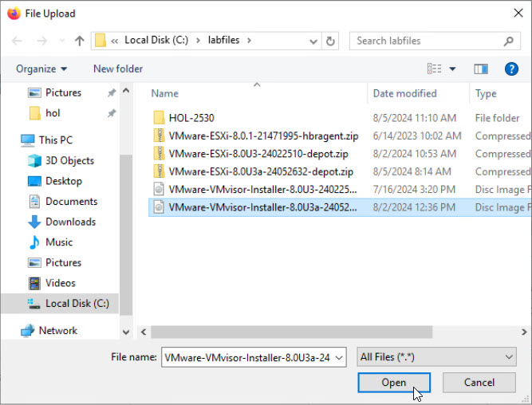Click disc icon of Installer-8.0U3-240225 file
This screenshot has height=405, width=532.
159,190
